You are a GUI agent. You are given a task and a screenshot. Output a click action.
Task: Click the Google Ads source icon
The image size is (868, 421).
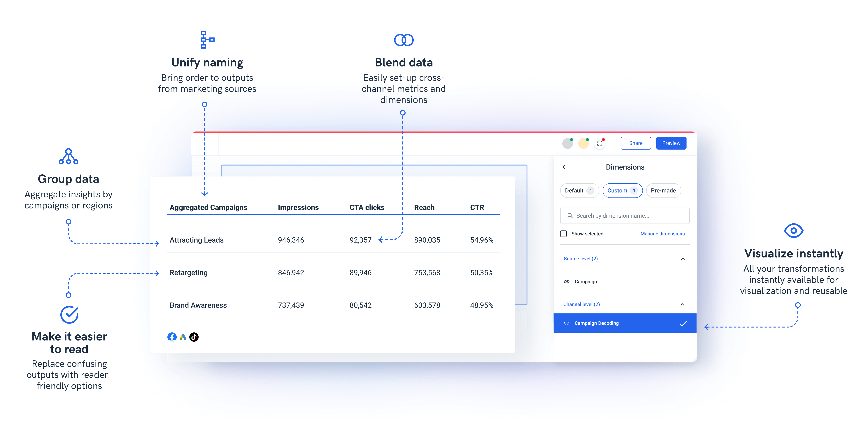click(x=183, y=337)
